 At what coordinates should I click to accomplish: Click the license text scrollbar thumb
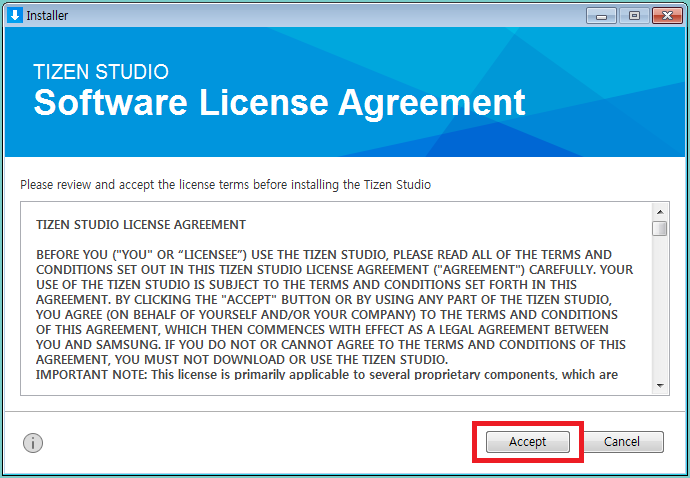(x=660, y=228)
